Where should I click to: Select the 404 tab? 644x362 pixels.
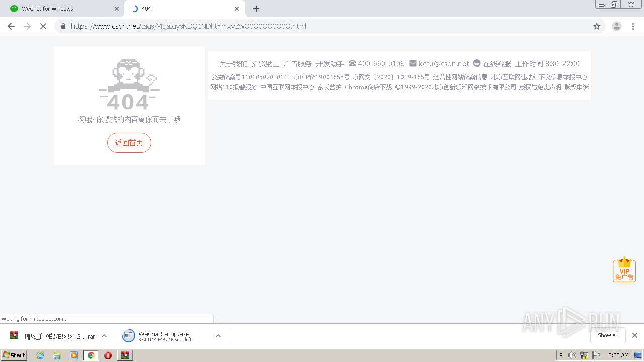[184, 9]
